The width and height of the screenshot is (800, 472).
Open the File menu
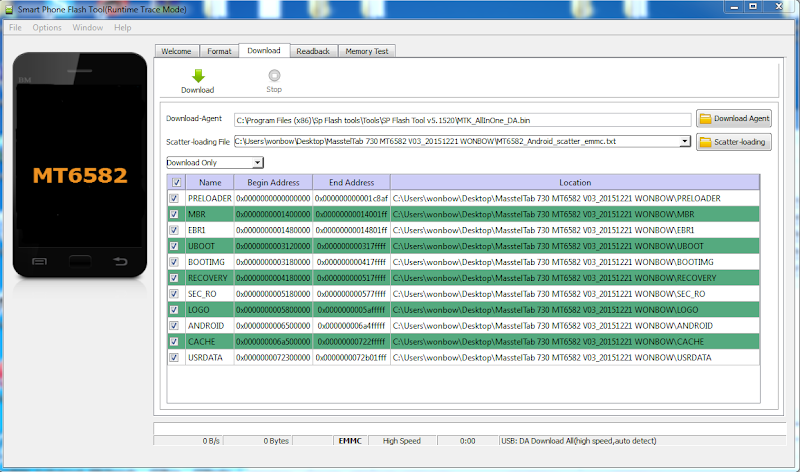click(x=15, y=28)
